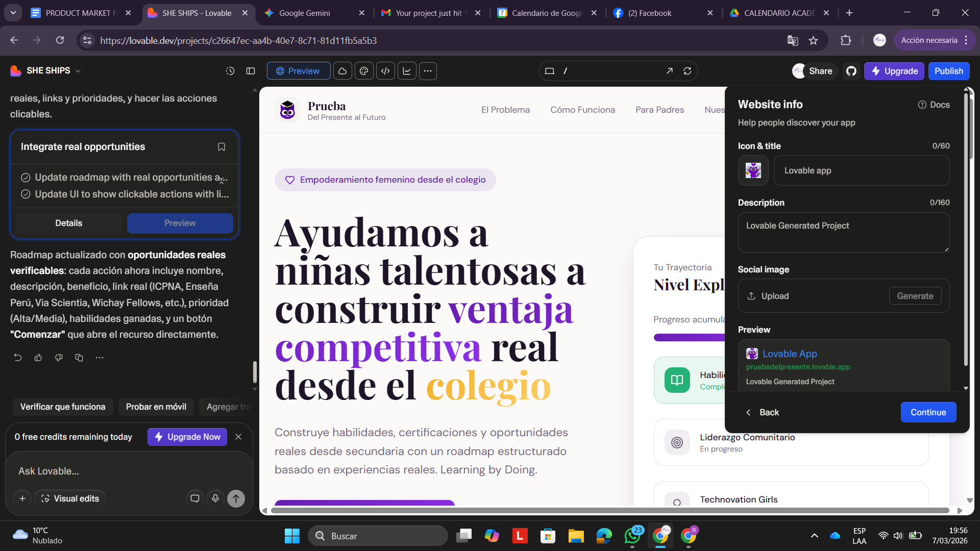
Task: Toggle the sidebar panel layout icon
Action: click(251, 71)
